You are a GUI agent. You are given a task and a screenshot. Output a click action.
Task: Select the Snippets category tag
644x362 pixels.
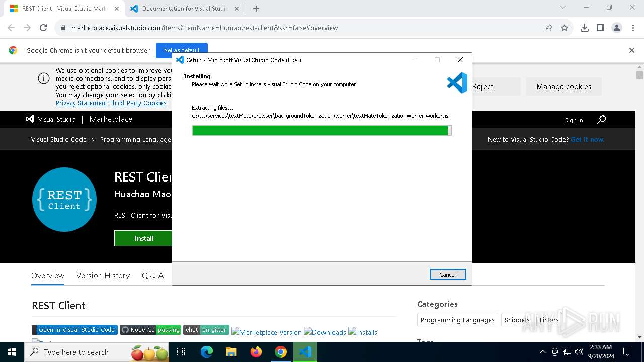point(517,320)
